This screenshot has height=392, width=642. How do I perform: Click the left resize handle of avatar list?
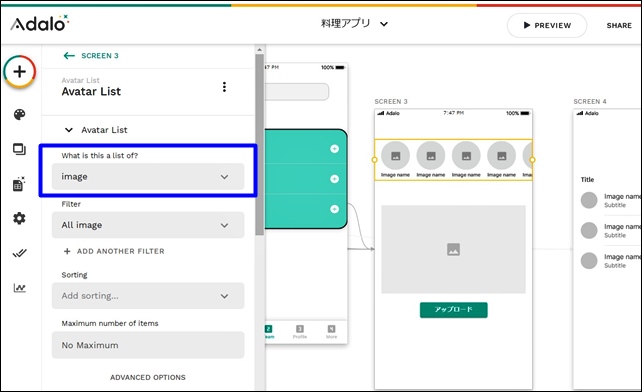[x=374, y=160]
